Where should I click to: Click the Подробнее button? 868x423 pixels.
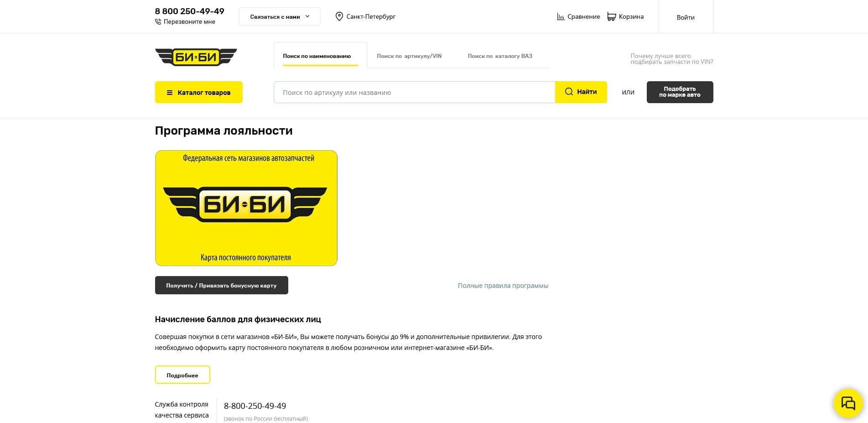pyautogui.click(x=182, y=375)
